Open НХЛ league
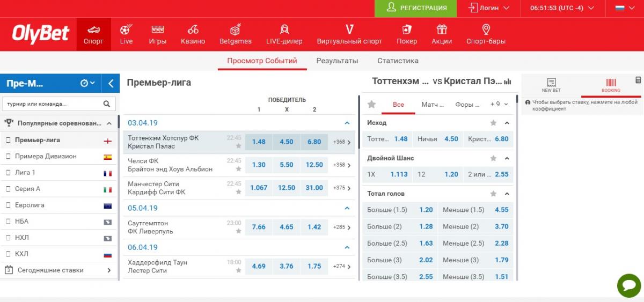Image resolution: width=644 pixels, height=302 pixels. click(59, 238)
